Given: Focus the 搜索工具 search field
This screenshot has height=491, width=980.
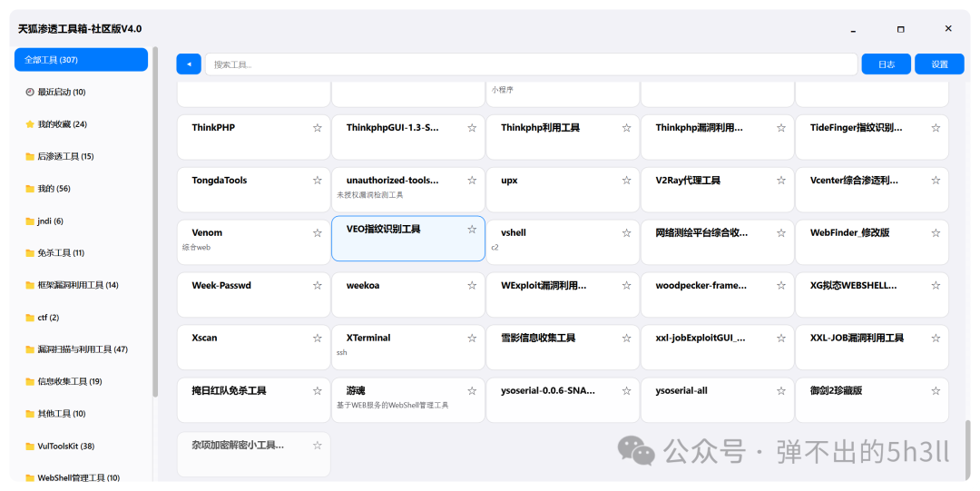Looking at the screenshot, I should (x=531, y=64).
